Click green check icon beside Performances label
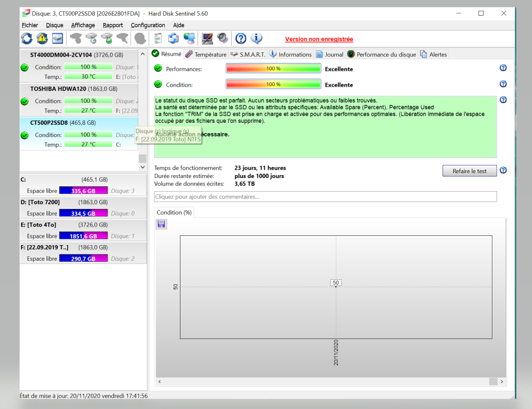Viewport: 532px width, 409px height. [158, 68]
